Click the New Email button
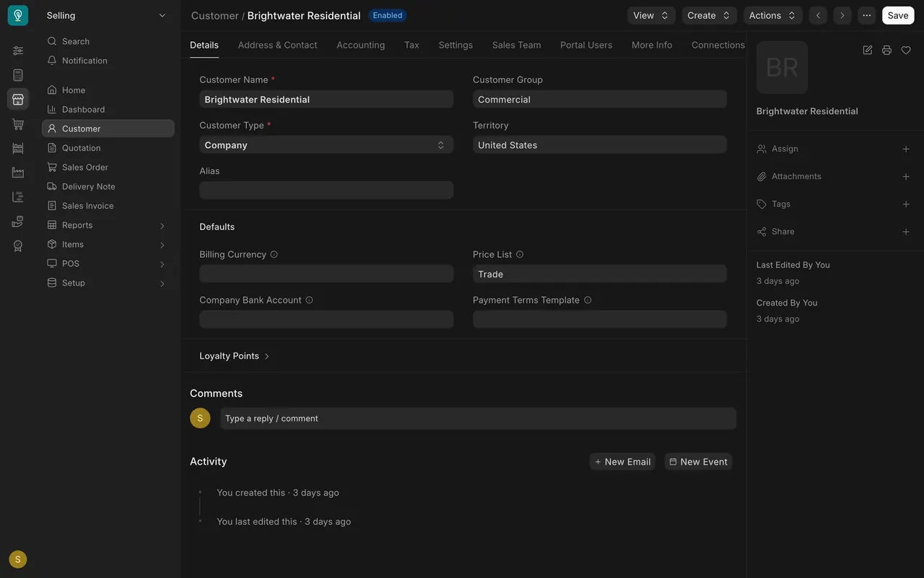 tap(622, 462)
